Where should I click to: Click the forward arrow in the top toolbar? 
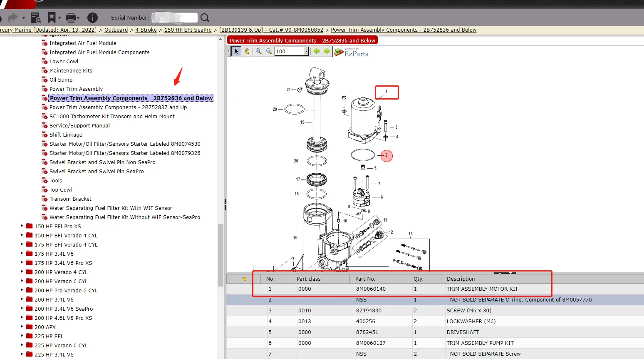[13, 17]
